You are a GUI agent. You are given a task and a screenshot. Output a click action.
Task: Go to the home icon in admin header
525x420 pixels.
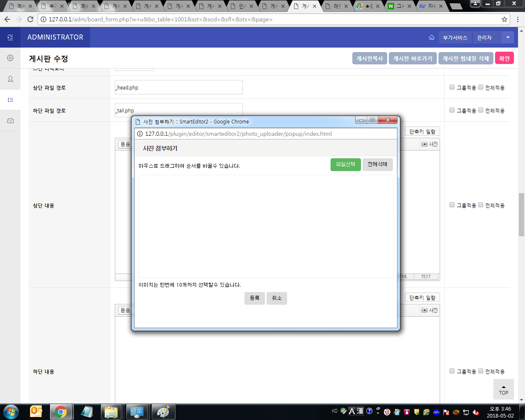coord(431,37)
